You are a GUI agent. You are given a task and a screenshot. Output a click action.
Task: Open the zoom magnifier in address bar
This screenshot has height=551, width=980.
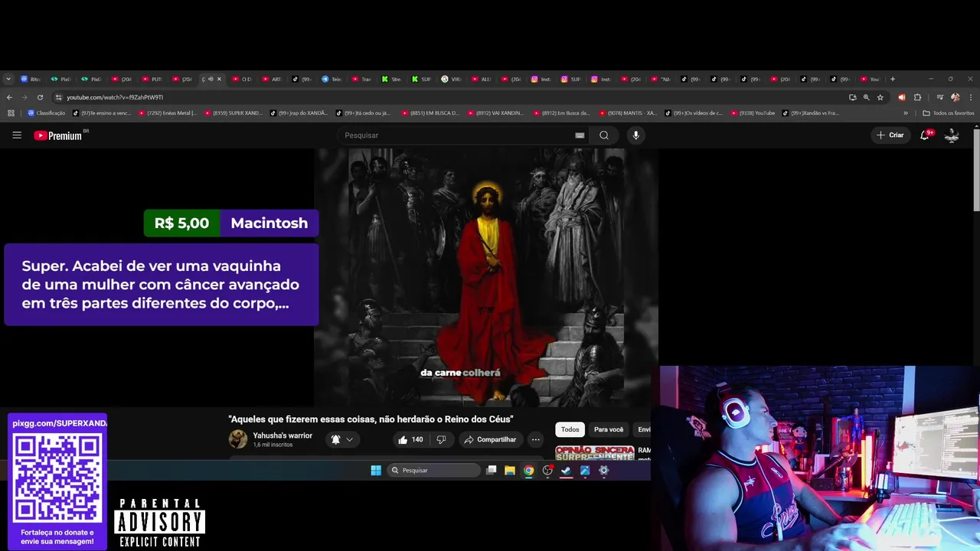coord(866,97)
